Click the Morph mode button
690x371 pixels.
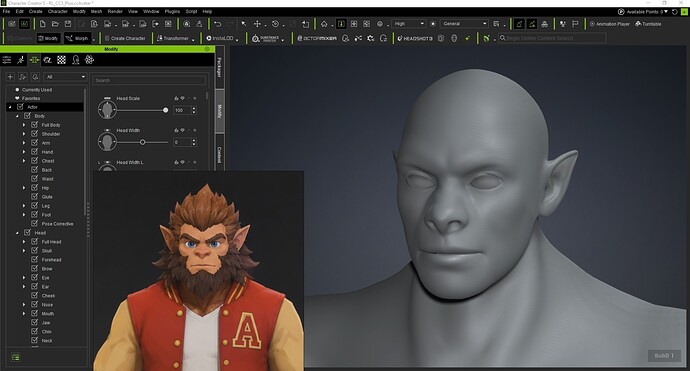tap(77, 38)
